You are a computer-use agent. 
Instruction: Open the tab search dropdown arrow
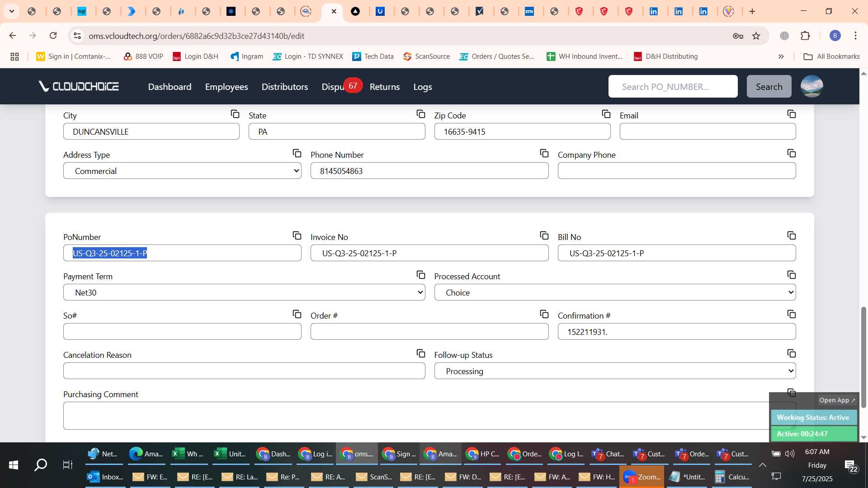point(12,11)
